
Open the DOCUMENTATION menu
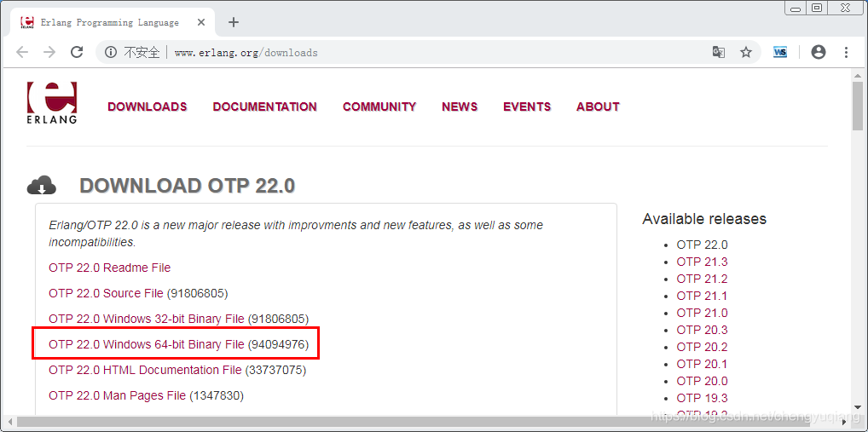click(x=264, y=107)
